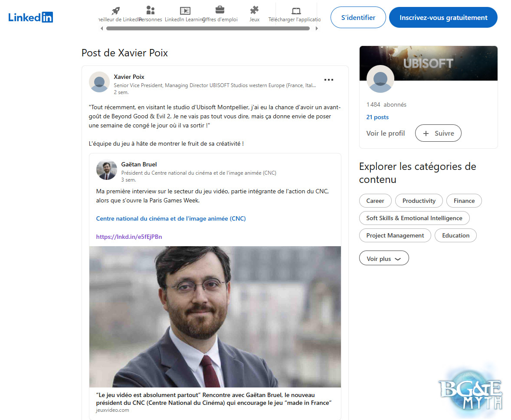Follow Xavier Poix with Suivre button

point(438,133)
